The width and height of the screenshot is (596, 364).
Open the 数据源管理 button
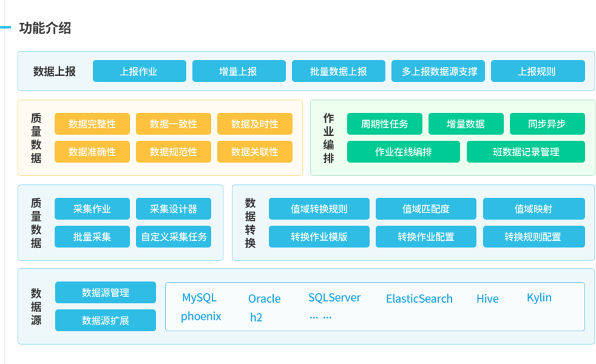(105, 292)
